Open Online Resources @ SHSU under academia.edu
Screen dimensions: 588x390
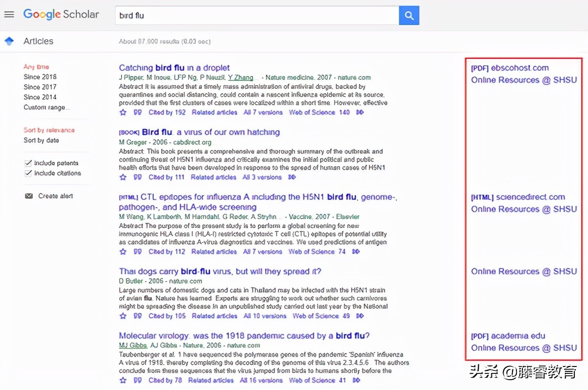pyautogui.click(x=524, y=348)
